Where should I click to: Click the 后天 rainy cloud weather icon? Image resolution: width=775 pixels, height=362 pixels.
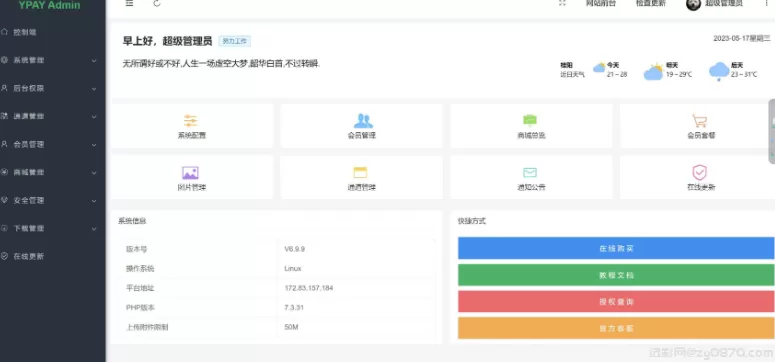click(x=719, y=71)
